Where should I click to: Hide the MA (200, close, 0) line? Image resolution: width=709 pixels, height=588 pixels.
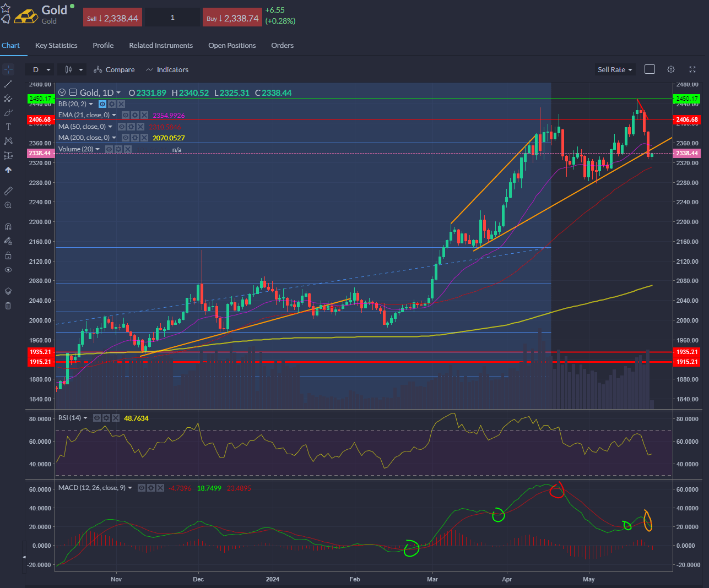pos(126,138)
